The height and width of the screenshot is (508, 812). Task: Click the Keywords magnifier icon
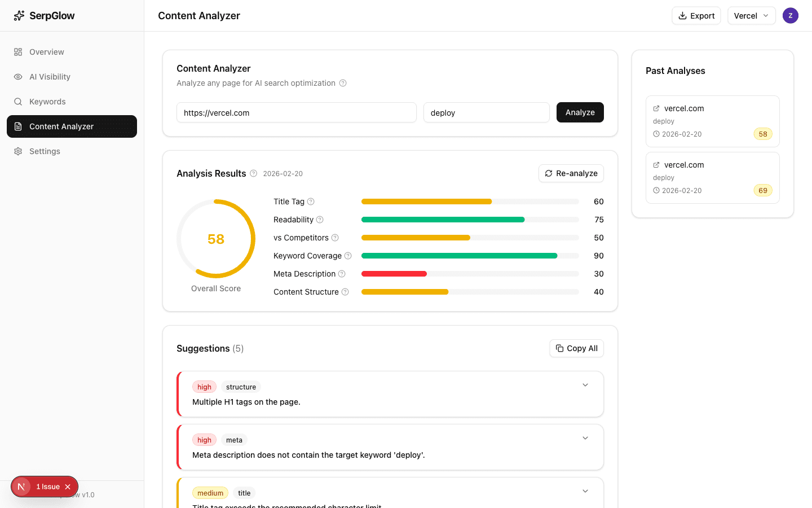pos(17,102)
